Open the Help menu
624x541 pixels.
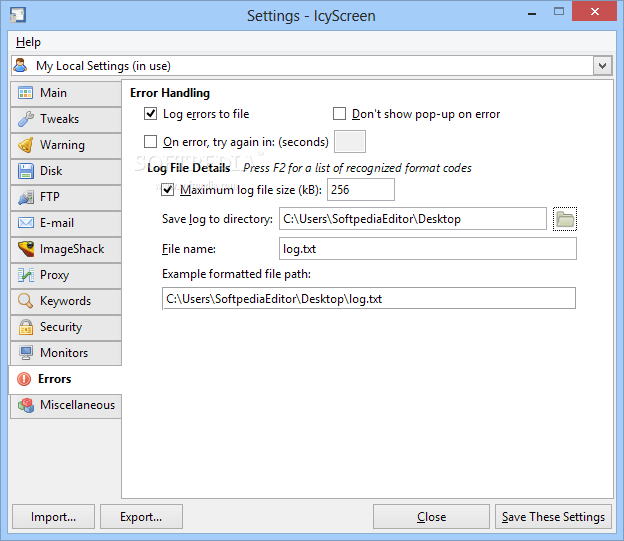pos(28,42)
